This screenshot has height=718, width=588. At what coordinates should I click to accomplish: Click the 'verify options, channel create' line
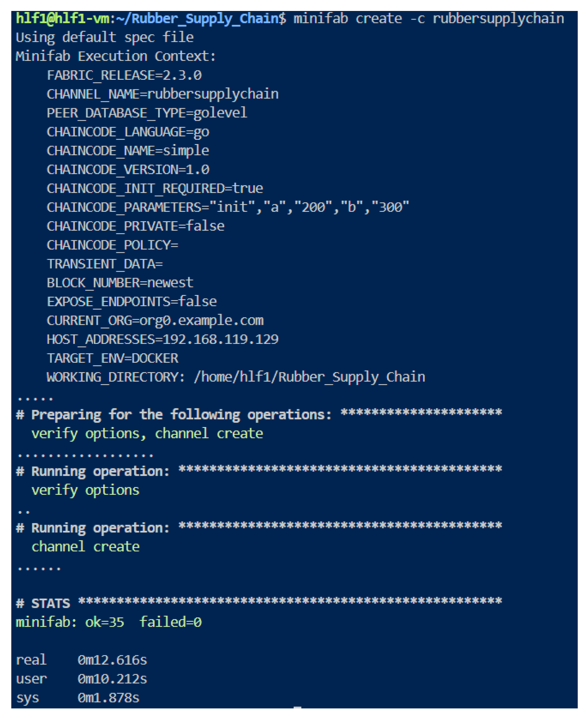tap(147, 434)
